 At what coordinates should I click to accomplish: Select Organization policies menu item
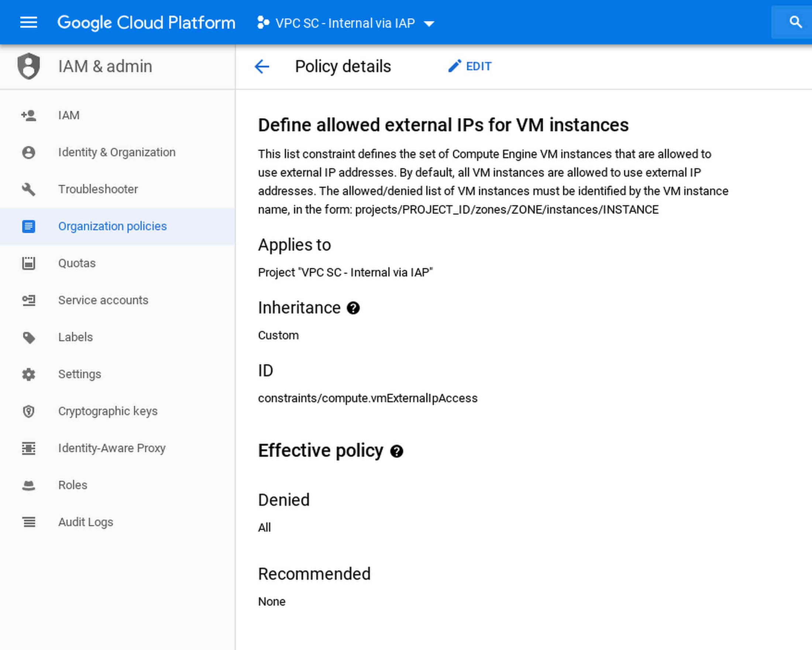(117, 226)
